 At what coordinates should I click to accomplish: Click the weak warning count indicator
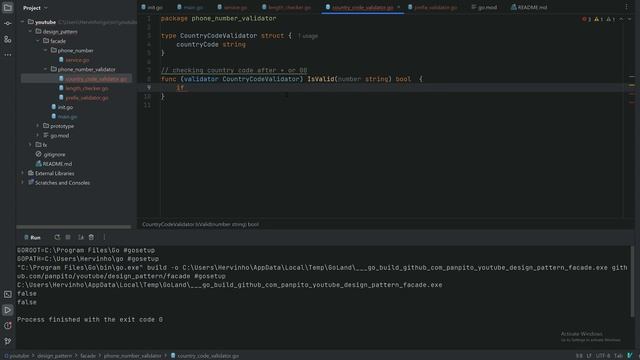click(x=610, y=19)
